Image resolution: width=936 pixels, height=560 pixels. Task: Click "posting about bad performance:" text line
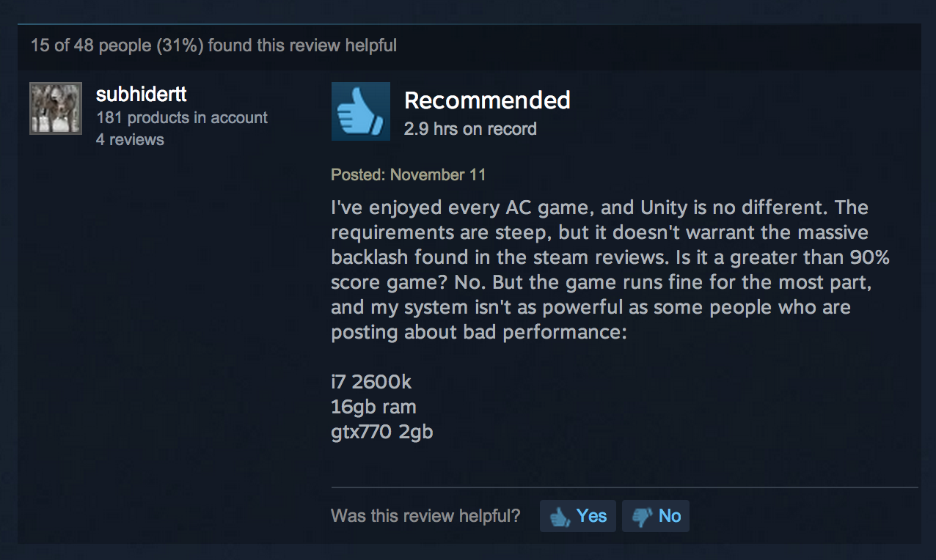pyautogui.click(x=480, y=332)
